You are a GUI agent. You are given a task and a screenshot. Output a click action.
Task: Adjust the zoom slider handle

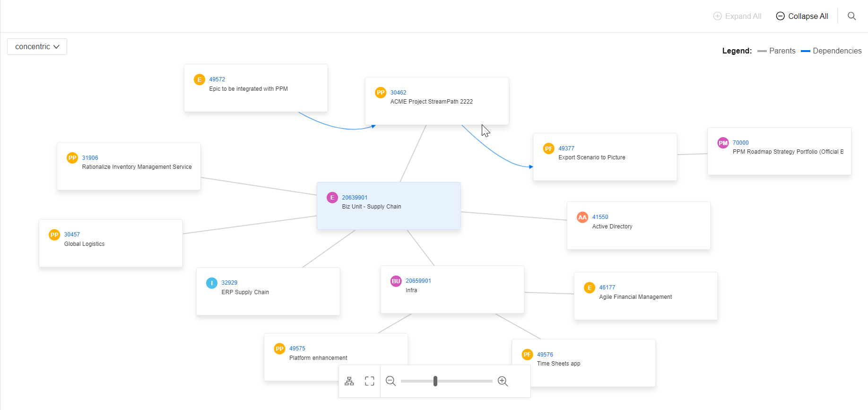click(435, 381)
